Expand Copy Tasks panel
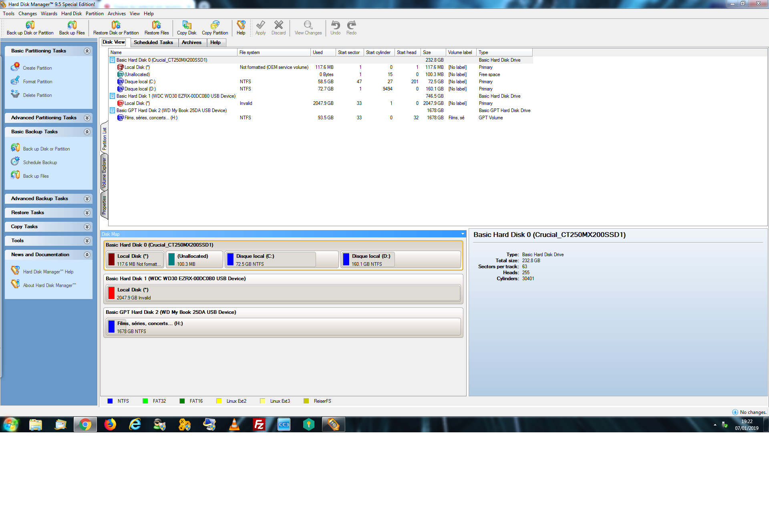Image resolution: width=769 pixels, height=532 pixels. point(87,227)
